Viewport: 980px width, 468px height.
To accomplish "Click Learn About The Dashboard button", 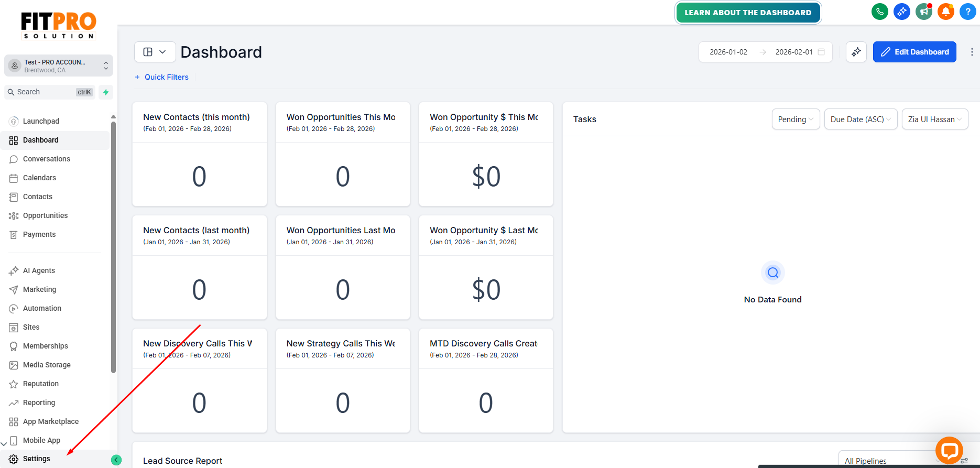I will (748, 13).
